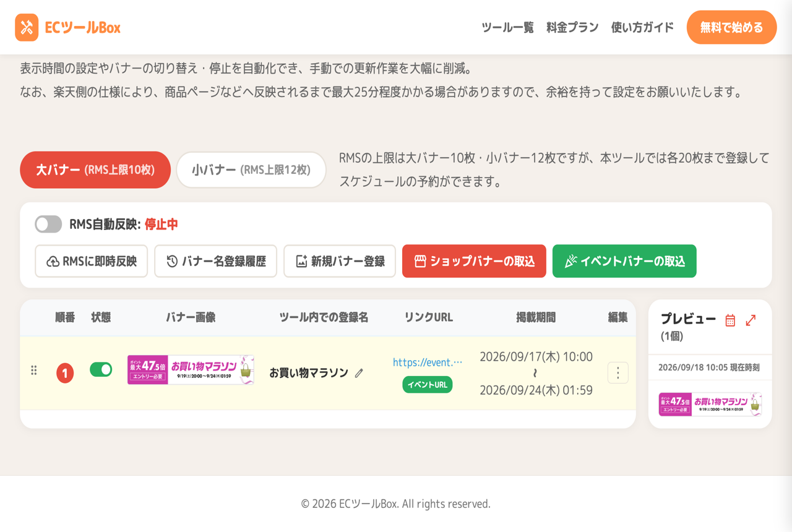This screenshot has height=532, width=792.
Task: Click the 状態 column header
Action: point(101,317)
